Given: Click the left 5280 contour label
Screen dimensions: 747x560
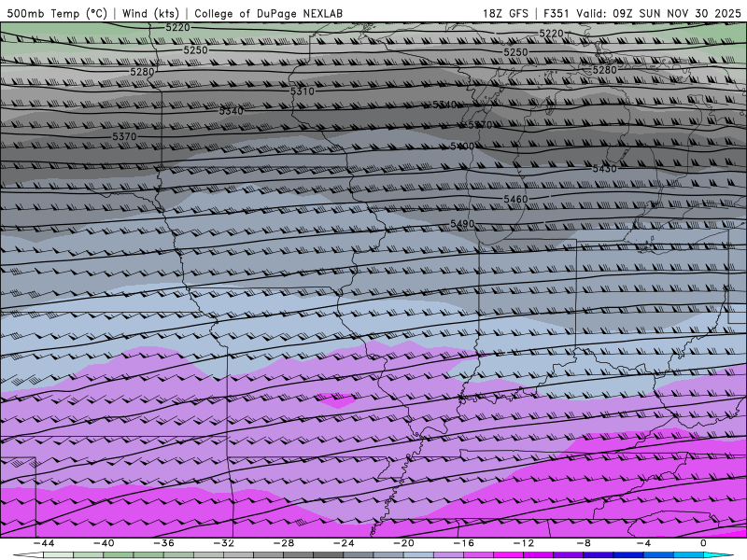Looking at the screenshot, I should click(142, 72).
